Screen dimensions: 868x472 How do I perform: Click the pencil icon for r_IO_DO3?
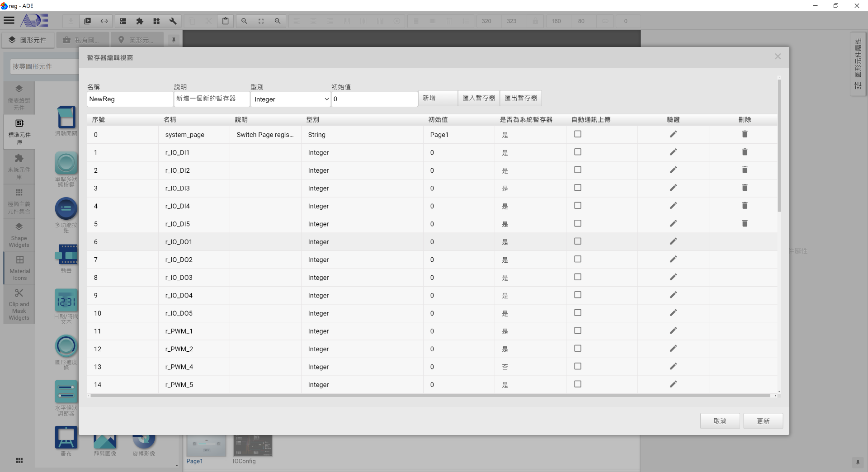[x=673, y=277]
